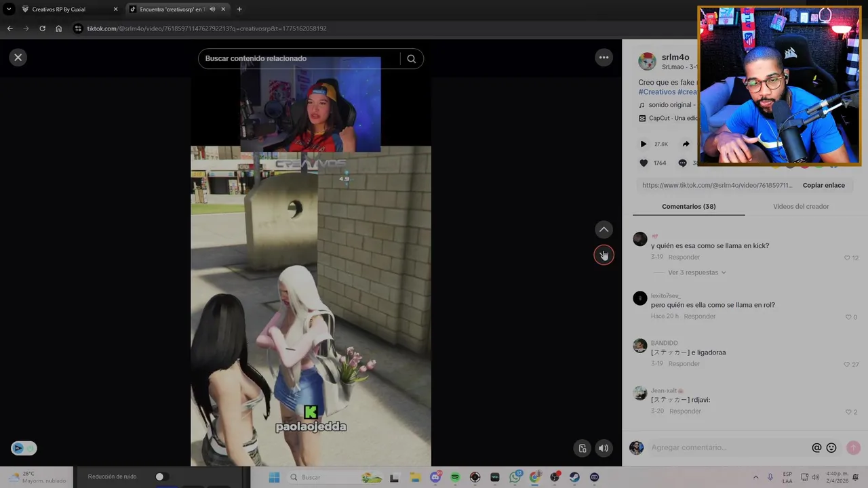Close the Creativos RP By Cuxial tab
Image resolution: width=868 pixels, height=488 pixels.
[115, 9]
